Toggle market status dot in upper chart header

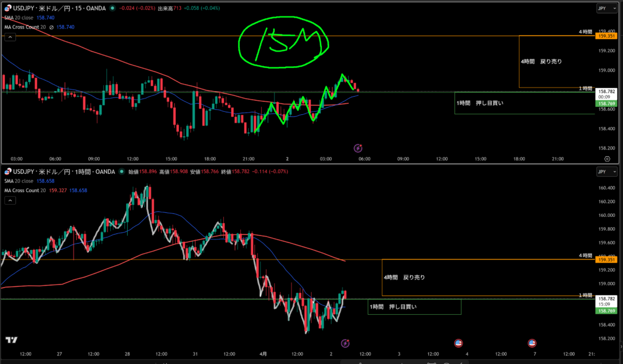coord(111,9)
